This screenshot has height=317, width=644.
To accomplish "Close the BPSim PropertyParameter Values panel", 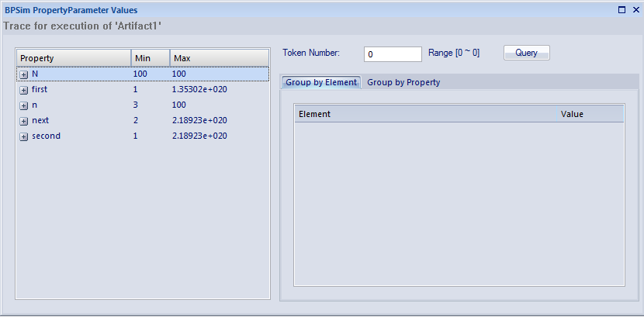I will (634, 10).
